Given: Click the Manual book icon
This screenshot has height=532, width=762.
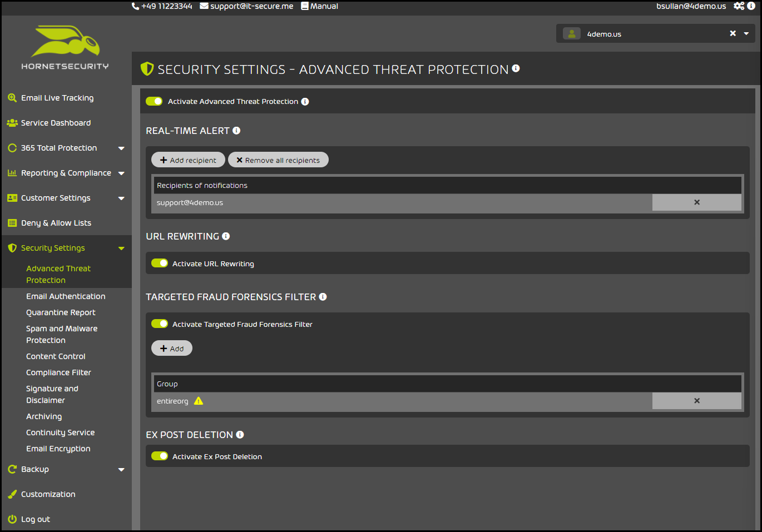Looking at the screenshot, I should coord(305,6).
